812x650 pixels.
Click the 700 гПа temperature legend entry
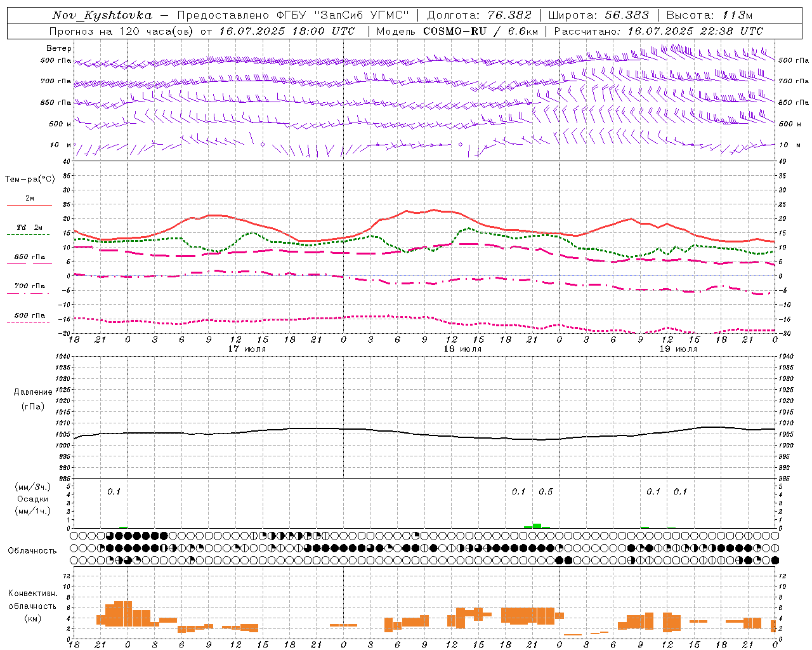pyautogui.click(x=29, y=286)
